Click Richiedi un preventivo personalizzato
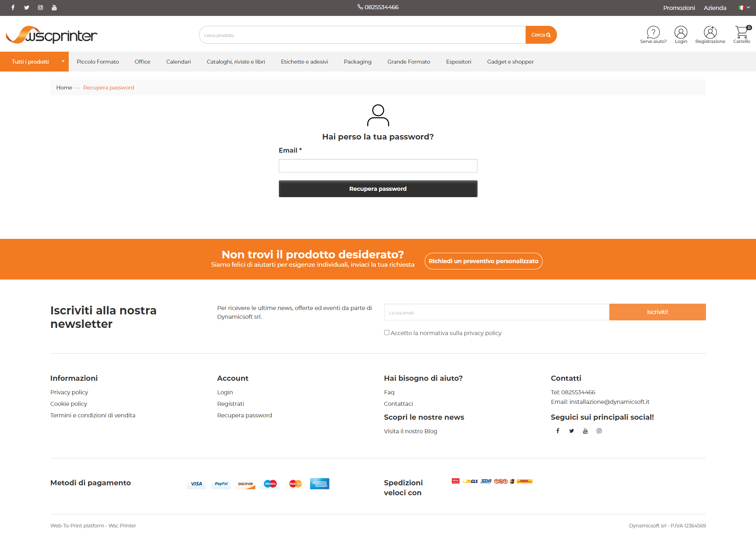This screenshot has height=533, width=756. pyautogui.click(x=483, y=261)
